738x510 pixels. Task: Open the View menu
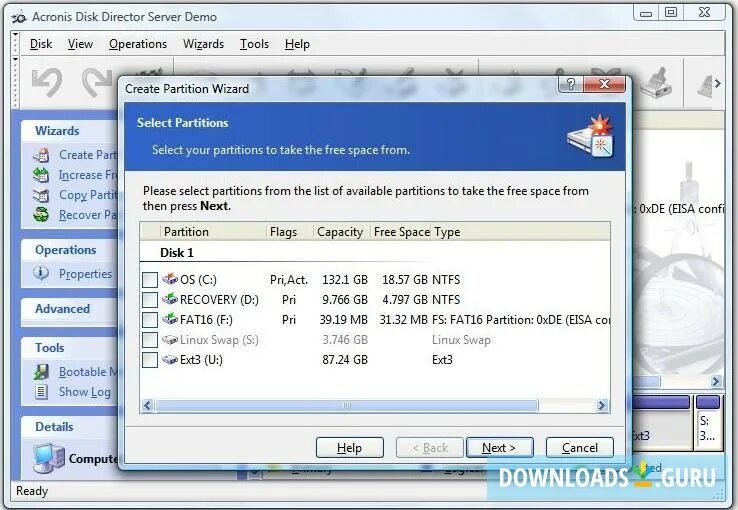pyautogui.click(x=80, y=44)
